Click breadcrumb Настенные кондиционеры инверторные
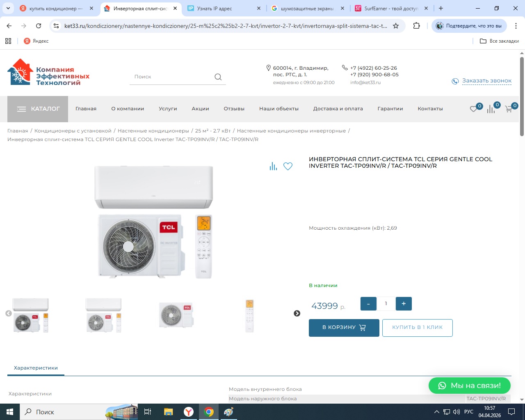The width and height of the screenshot is (525, 420). tap(291, 131)
